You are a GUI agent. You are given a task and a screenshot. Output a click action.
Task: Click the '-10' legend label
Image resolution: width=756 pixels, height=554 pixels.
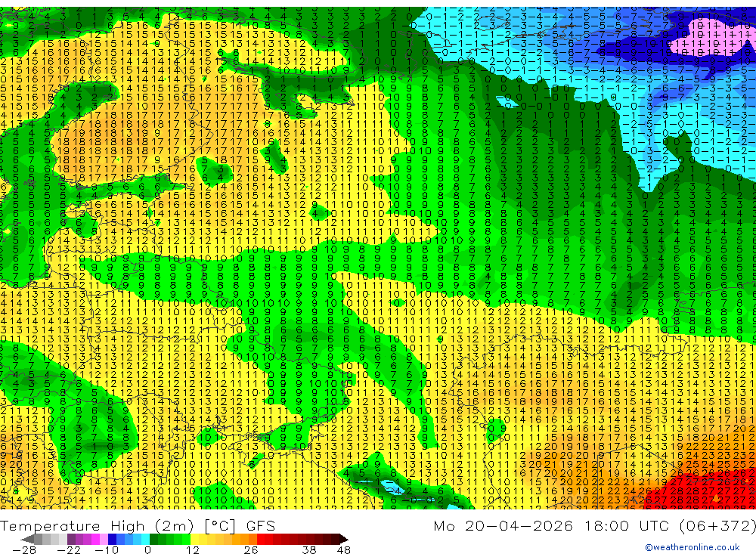point(107,549)
